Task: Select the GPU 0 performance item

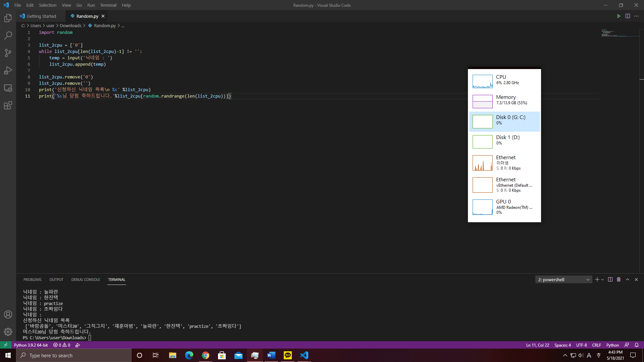Action: 504,207
